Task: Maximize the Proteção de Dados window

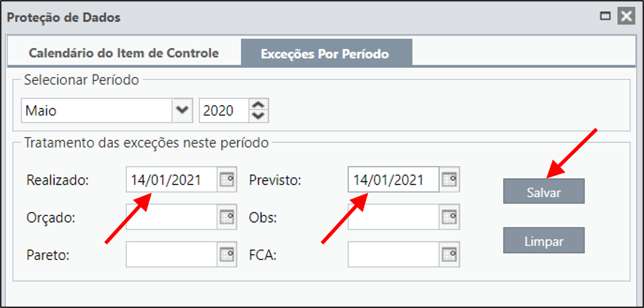Action: point(606,16)
